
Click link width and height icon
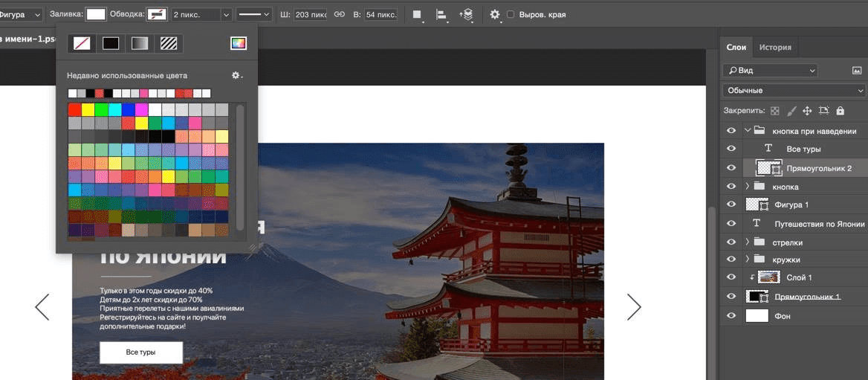(x=340, y=14)
